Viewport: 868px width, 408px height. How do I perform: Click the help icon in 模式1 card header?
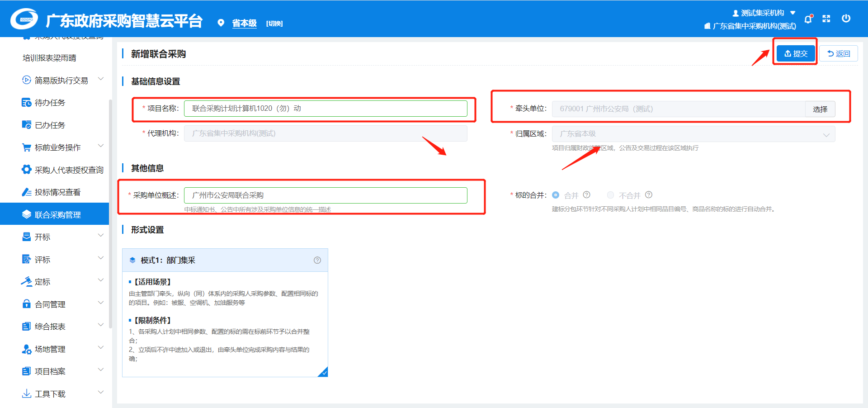317,260
